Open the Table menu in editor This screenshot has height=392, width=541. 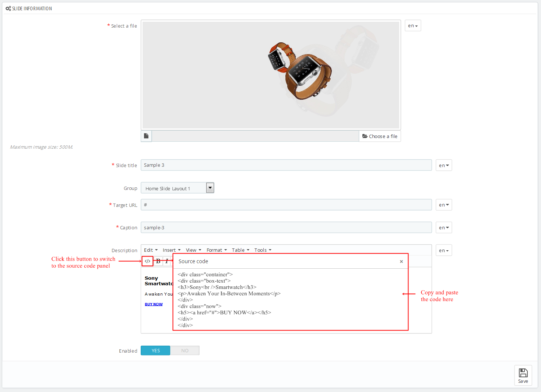[240, 250]
